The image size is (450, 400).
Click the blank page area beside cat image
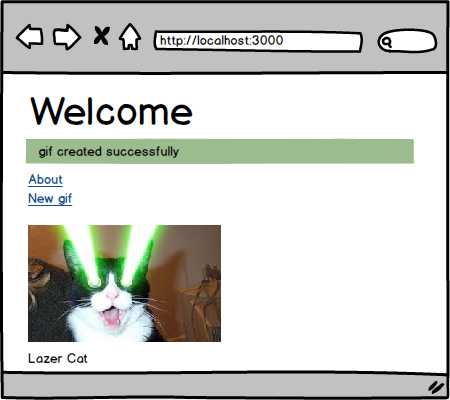(333, 283)
